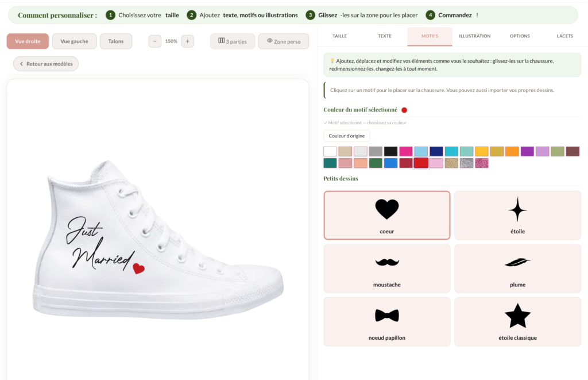
Task: Open the TEXTE tab
Action: pos(384,36)
